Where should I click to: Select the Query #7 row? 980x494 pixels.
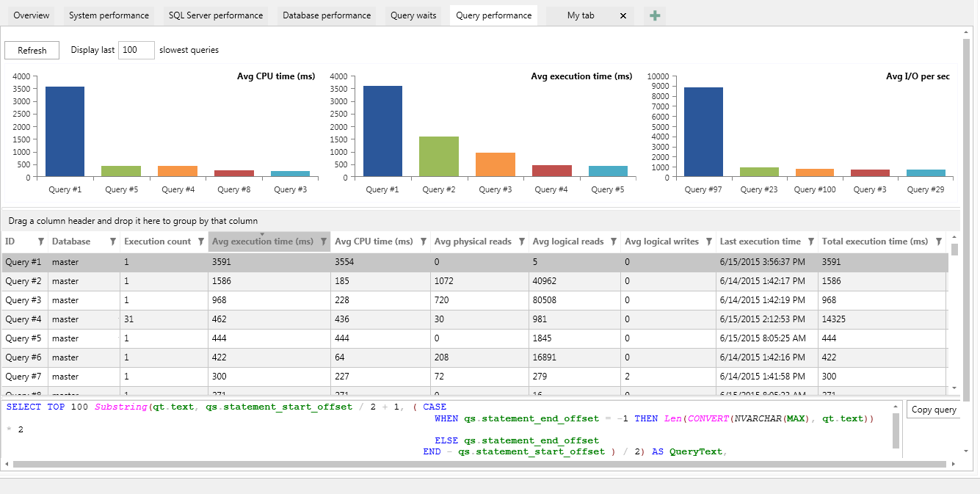tap(474, 377)
